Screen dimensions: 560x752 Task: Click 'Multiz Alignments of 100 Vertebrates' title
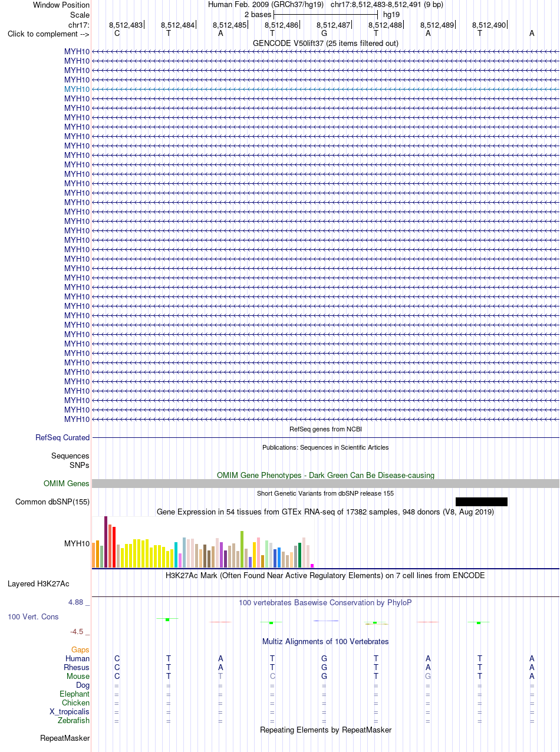(x=325, y=641)
